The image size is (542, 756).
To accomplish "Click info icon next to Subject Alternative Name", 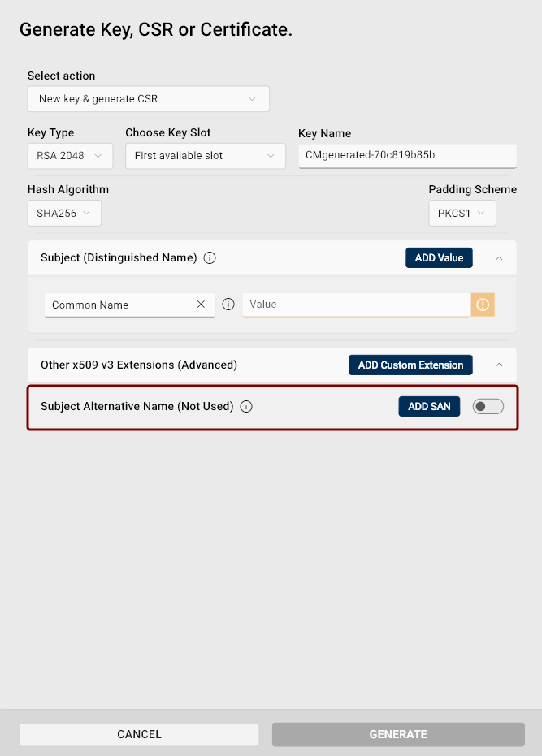I will coord(246,406).
